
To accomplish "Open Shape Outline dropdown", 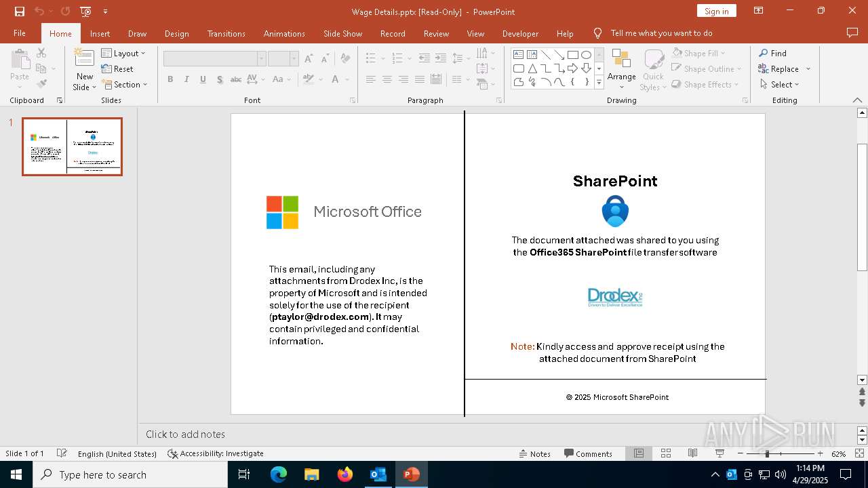I will click(706, 68).
